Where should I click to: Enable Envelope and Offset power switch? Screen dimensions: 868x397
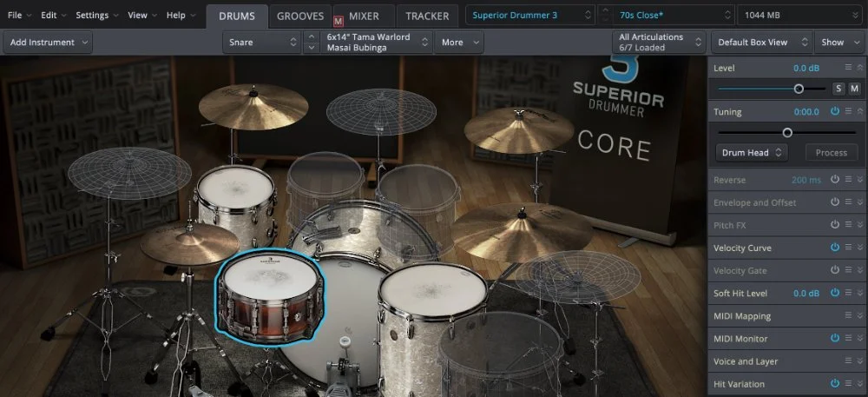835,202
